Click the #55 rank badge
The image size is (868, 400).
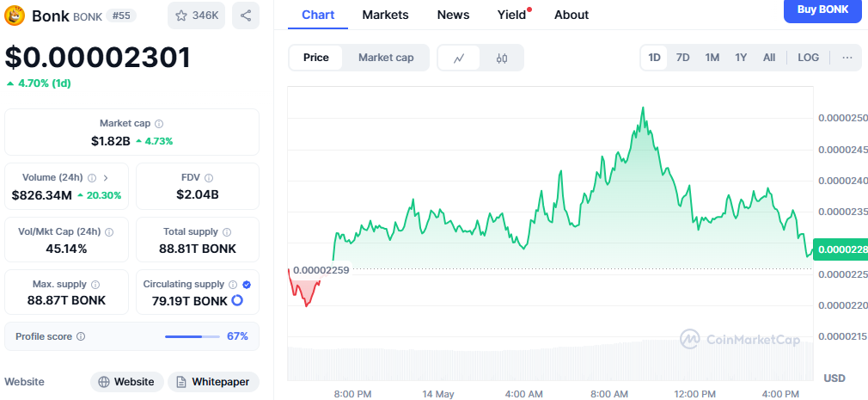click(120, 15)
